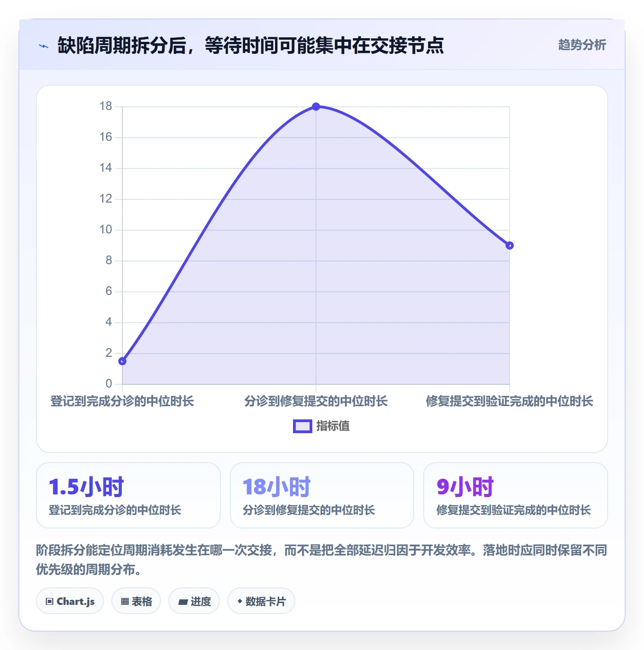The height and width of the screenshot is (650, 644).
Task: Click the card title 缺陷周期拆分后
Action: click(251, 46)
